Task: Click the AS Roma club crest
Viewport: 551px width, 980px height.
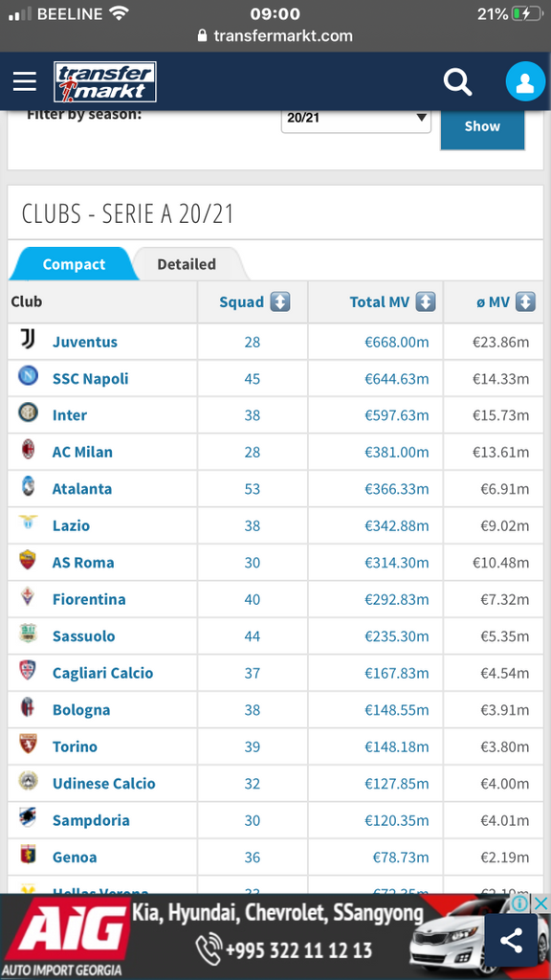Action: 28,560
